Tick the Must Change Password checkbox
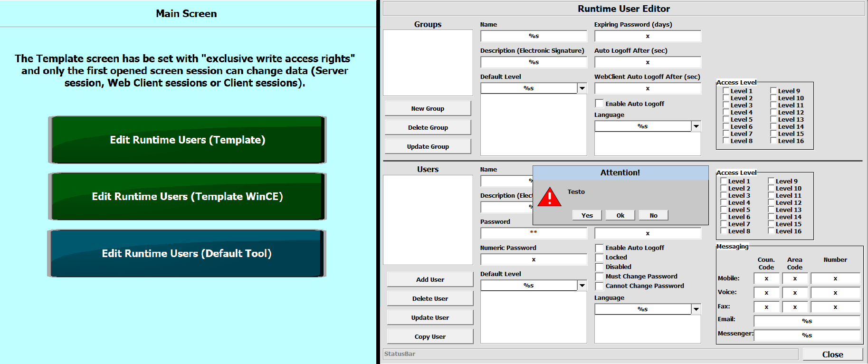 click(x=600, y=277)
